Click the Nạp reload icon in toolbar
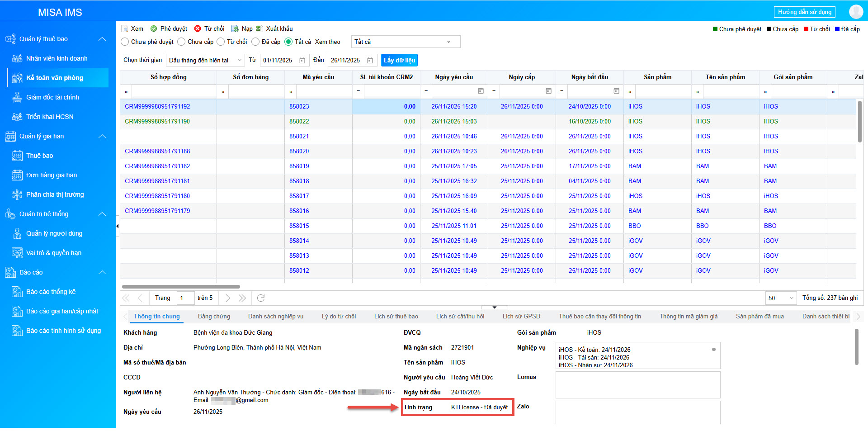Screen dimensions: 868x431 [235, 29]
